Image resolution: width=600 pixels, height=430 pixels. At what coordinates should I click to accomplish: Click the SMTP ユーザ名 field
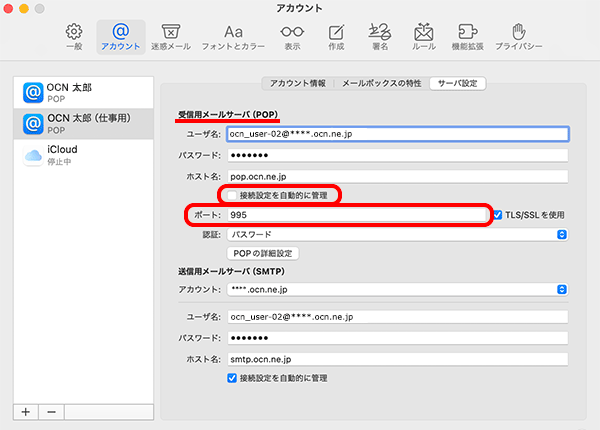tap(398, 317)
